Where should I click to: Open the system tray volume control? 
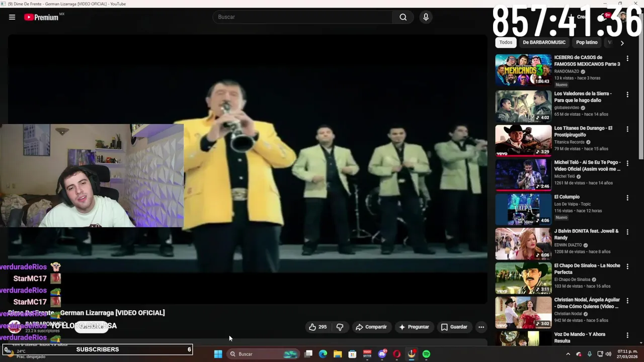click(608, 354)
